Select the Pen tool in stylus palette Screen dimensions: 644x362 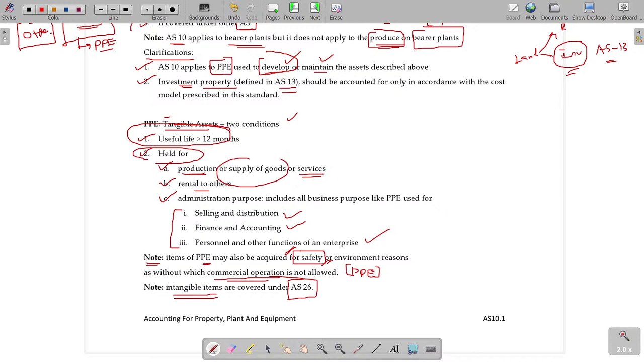pos(213,349)
